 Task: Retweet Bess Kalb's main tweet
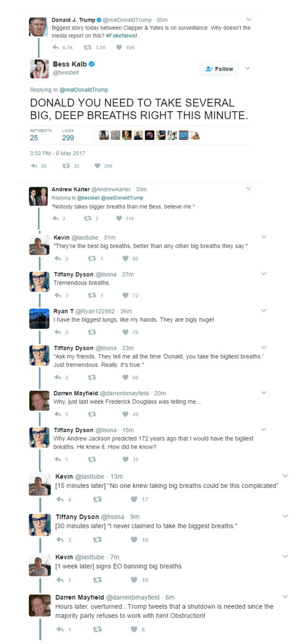coord(66,166)
